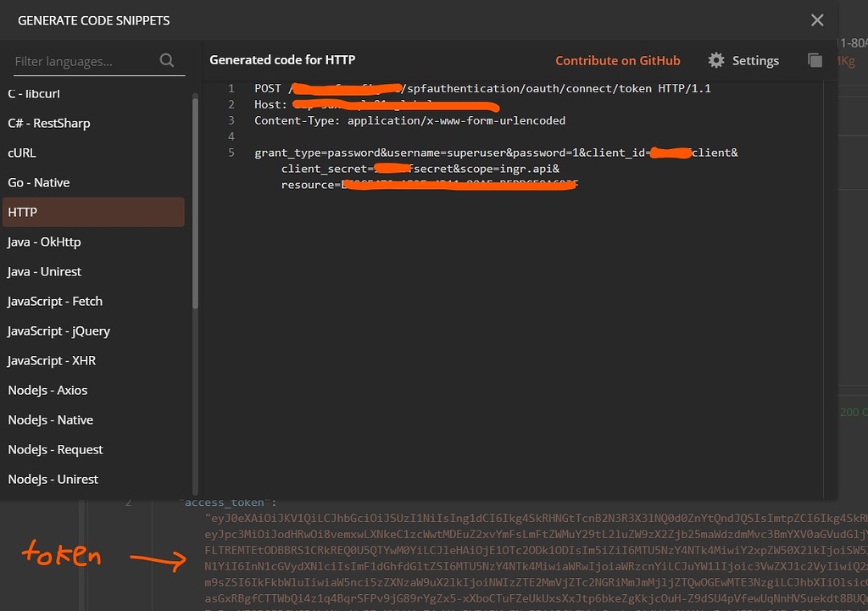Viewport: 868px width, 611px height.
Task: Switch to JavaScript - Fetch snippet
Action: pos(93,301)
